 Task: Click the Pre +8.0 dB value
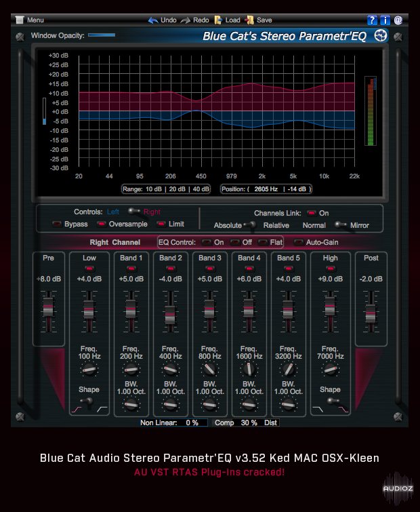point(49,279)
